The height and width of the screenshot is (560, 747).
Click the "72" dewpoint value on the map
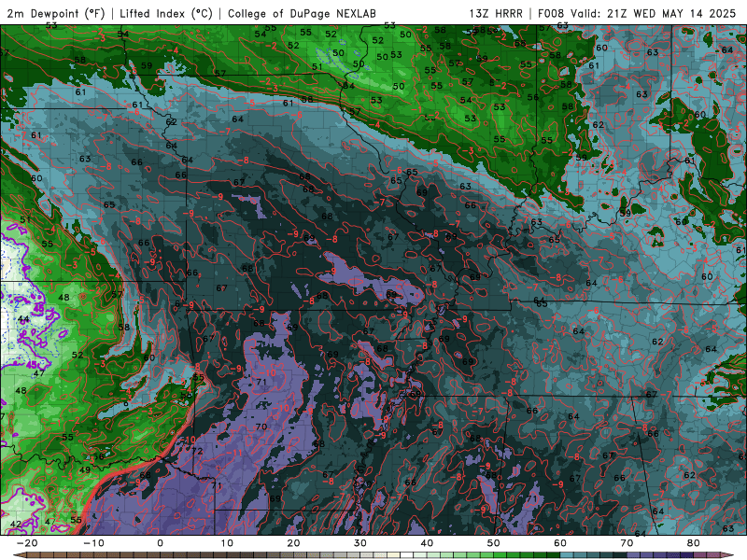[x=197, y=451]
